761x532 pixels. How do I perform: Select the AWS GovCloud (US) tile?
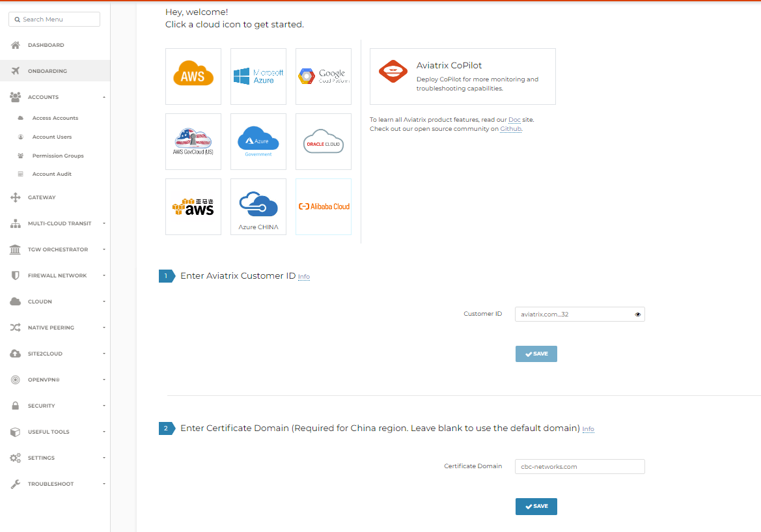click(x=193, y=141)
